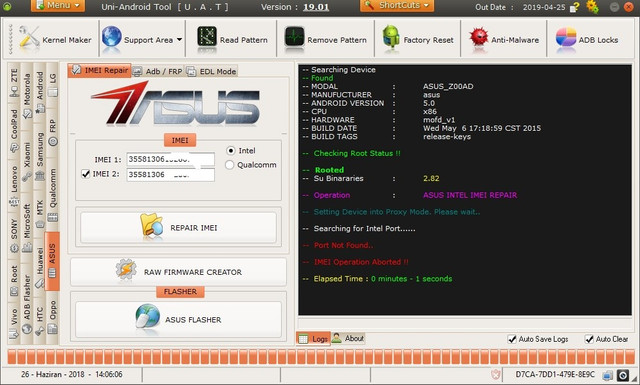Toggle the IMEI 2 checkbox
This screenshot has width=640, height=385.
tap(85, 174)
